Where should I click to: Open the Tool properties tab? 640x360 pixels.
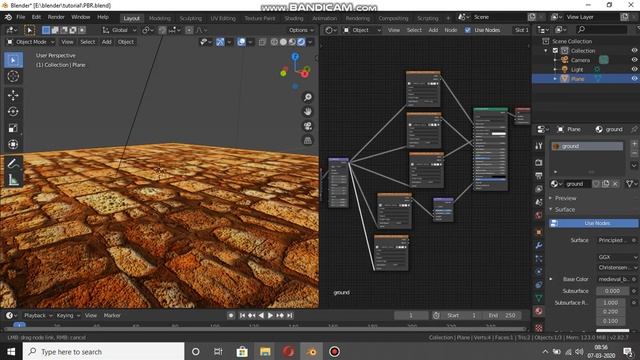(x=539, y=146)
